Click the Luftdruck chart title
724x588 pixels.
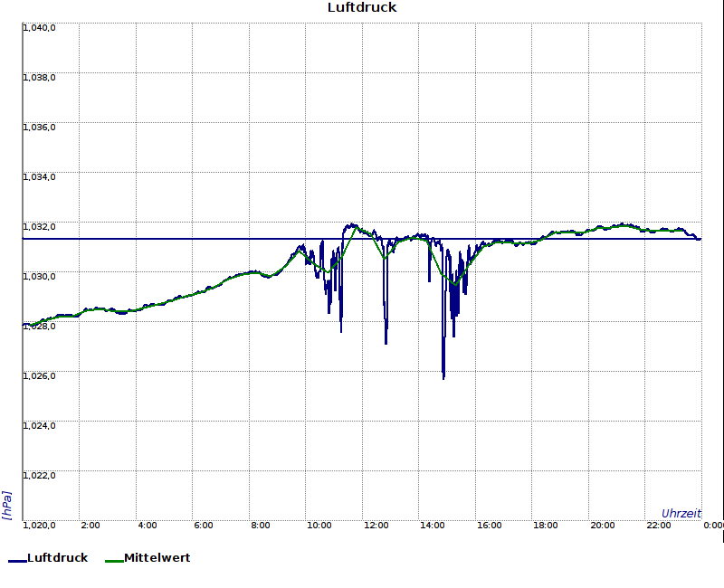click(362, 7)
